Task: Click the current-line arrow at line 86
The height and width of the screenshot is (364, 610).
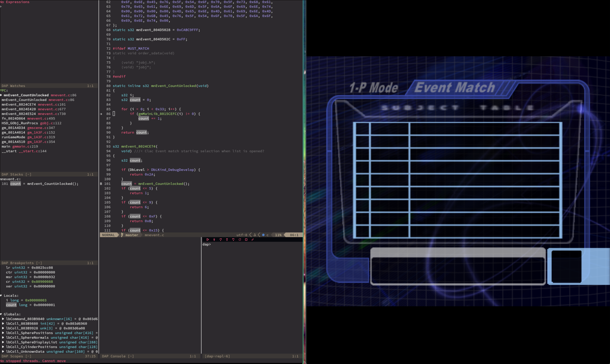Action: pyautogui.click(x=101, y=114)
